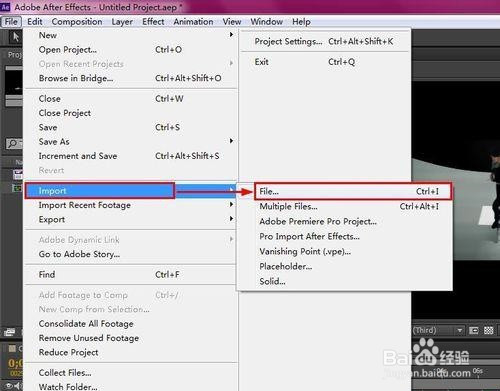Click the After Effects title bar logo
500x391 pixels.
click(6, 7)
